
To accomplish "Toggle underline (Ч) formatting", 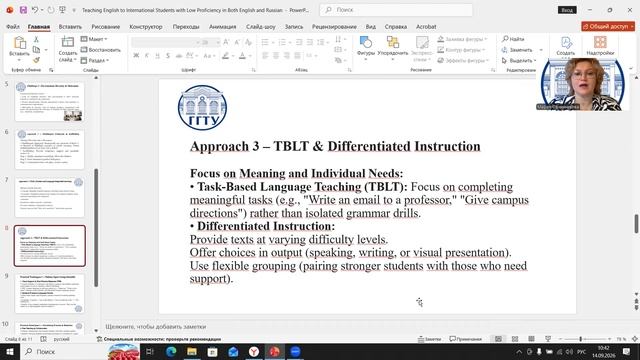I will coord(158,56).
